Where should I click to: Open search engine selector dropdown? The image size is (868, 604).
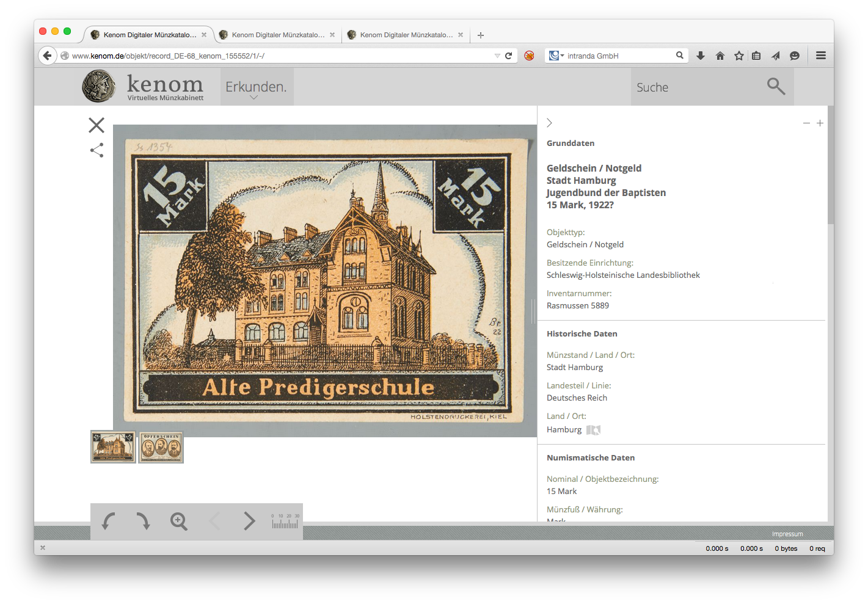pyautogui.click(x=556, y=56)
